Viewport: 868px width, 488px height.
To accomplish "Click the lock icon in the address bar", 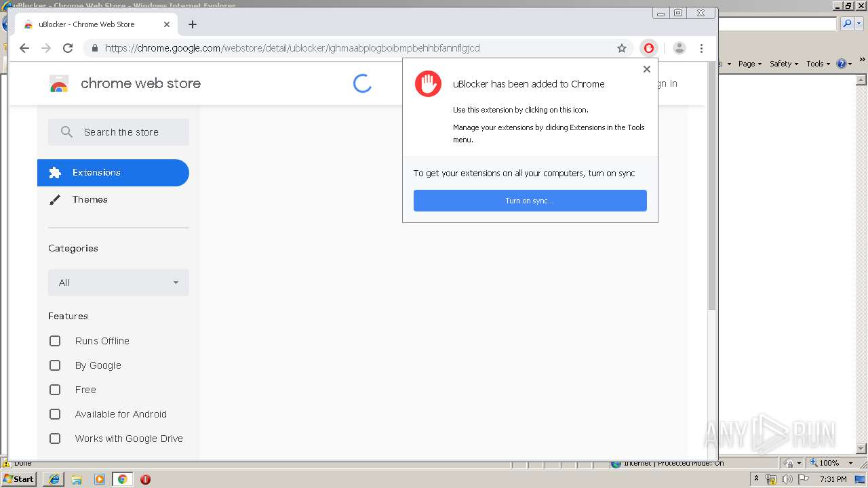I will click(94, 48).
